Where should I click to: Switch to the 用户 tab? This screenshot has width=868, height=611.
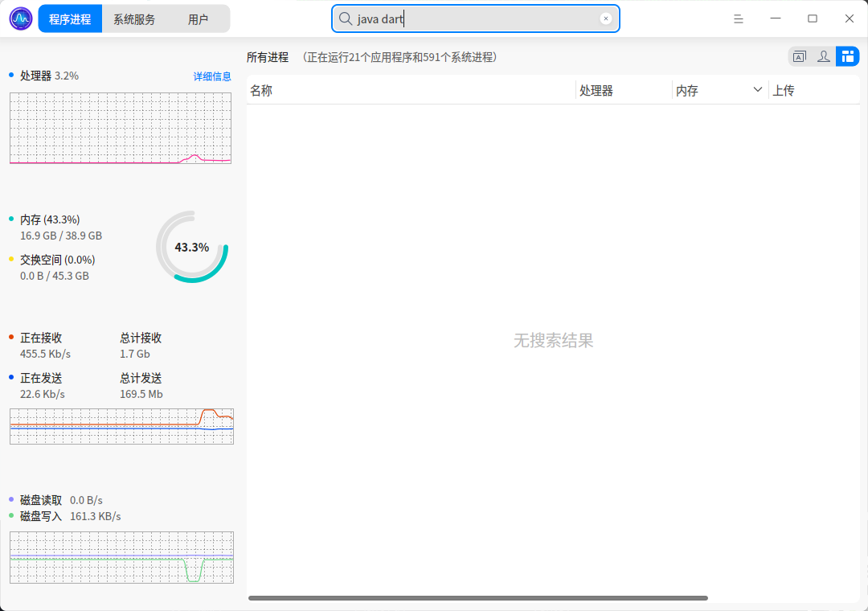199,18
